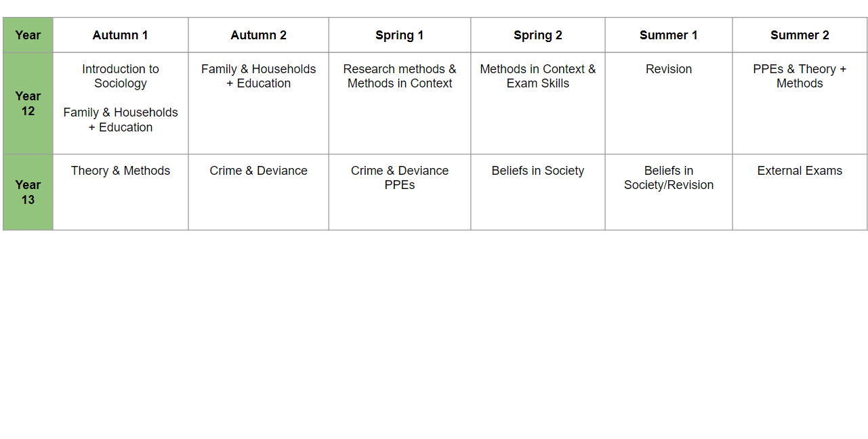Screen dimensions: 868x439
Task: Select the Spring 1 column header
Action: point(400,35)
